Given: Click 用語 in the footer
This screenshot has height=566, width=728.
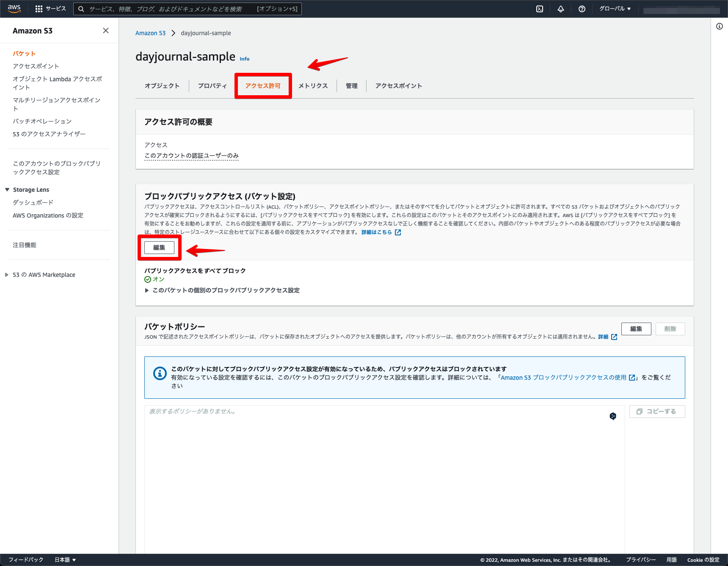Looking at the screenshot, I should [672, 560].
